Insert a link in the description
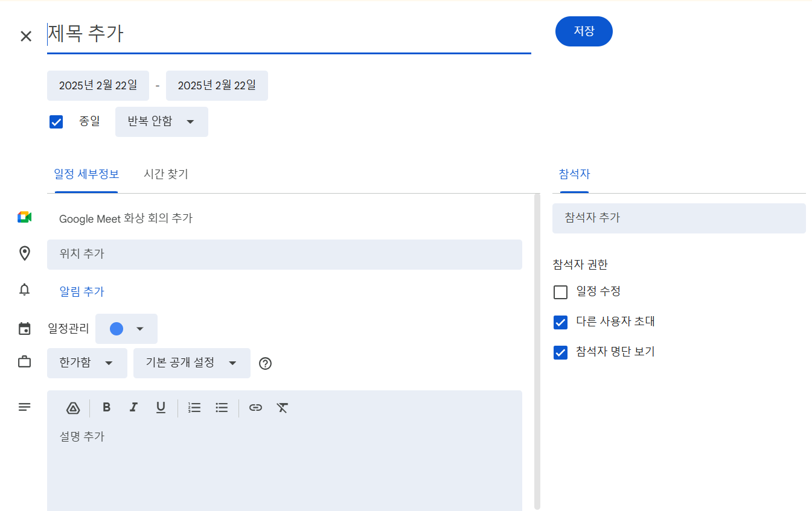Screen dimensions: 812x511 (x=255, y=408)
